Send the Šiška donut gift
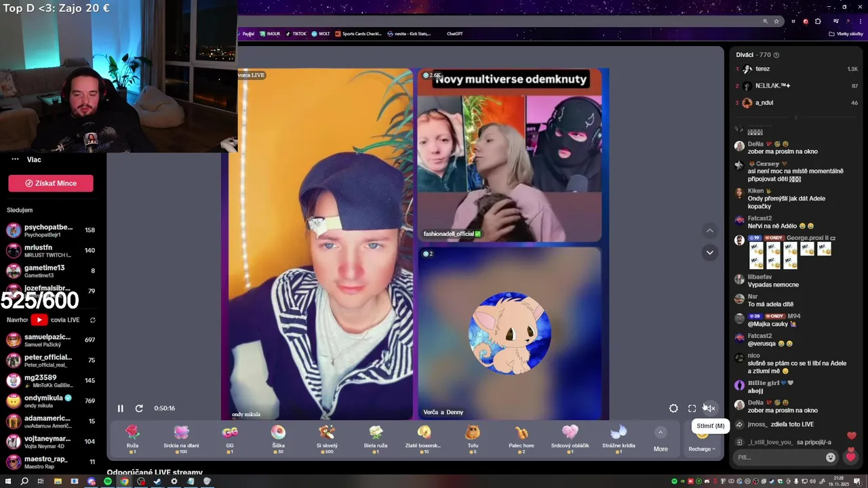The image size is (868, 488). [278, 439]
